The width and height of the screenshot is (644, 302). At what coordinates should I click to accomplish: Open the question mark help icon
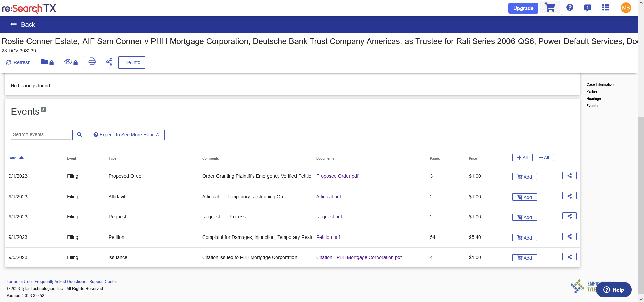pos(570,8)
